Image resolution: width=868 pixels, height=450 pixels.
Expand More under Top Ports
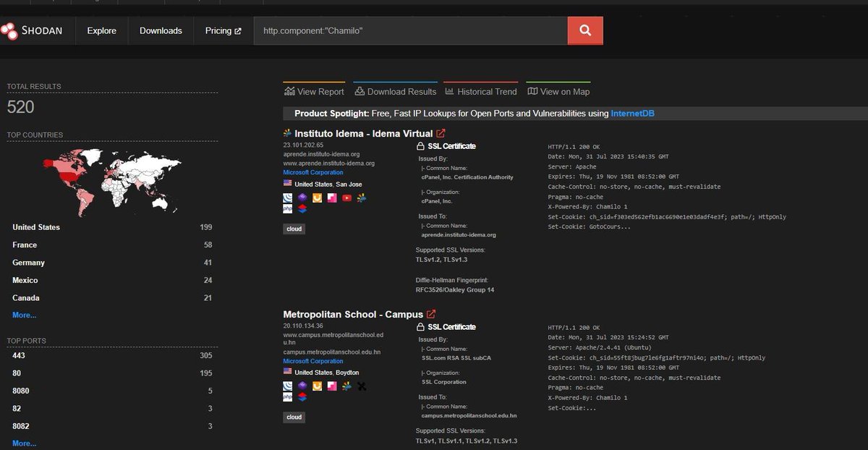[x=25, y=443]
